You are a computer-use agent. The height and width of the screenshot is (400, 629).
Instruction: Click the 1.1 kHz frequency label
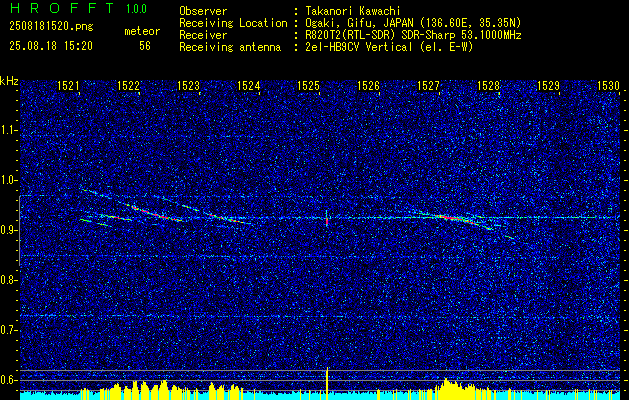point(9,130)
